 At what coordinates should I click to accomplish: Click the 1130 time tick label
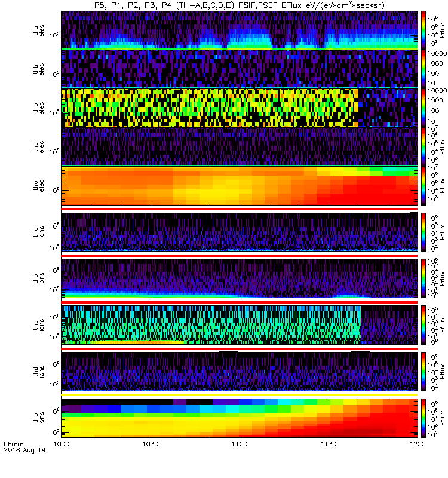click(x=329, y=444)
